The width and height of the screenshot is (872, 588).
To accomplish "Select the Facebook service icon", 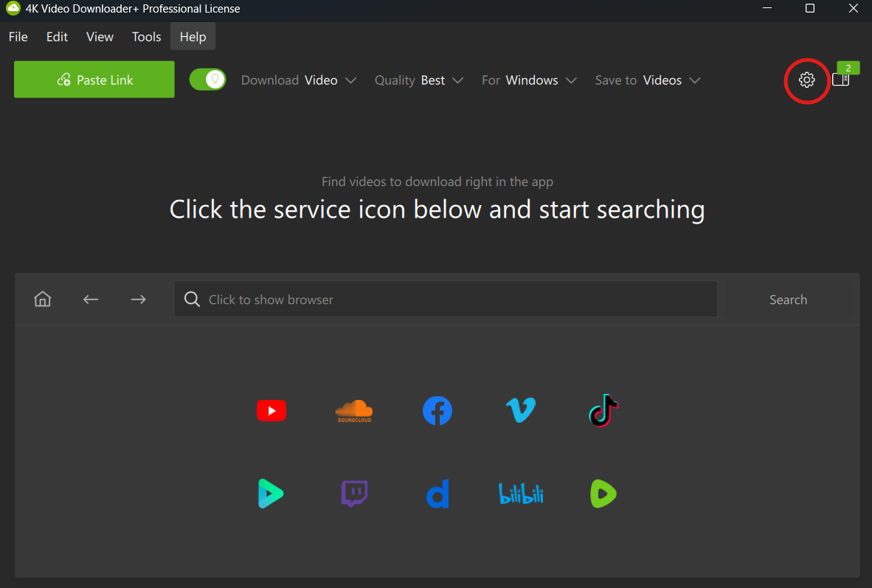I will coord(437,411).
